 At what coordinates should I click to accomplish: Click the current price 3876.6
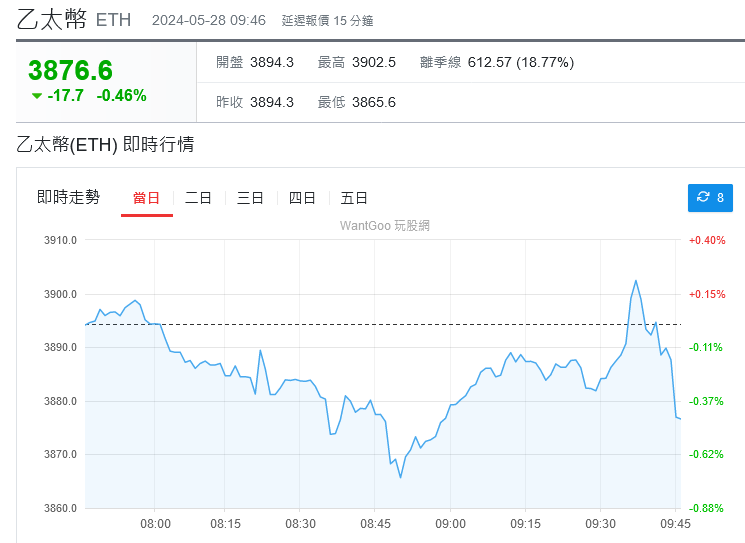click(70, 70)
